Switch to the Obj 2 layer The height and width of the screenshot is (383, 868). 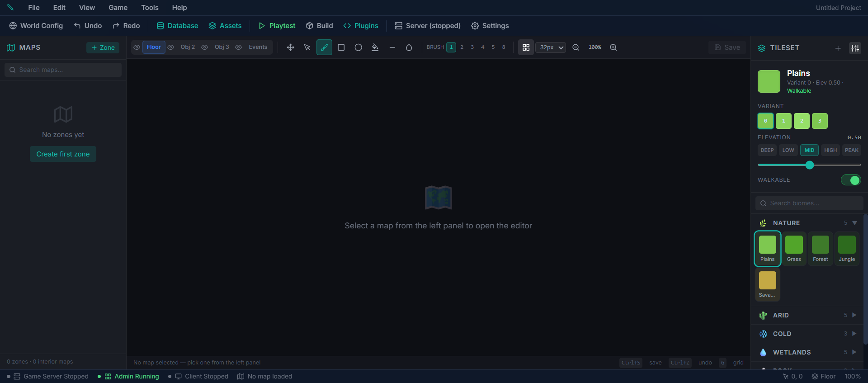[188, 47]
